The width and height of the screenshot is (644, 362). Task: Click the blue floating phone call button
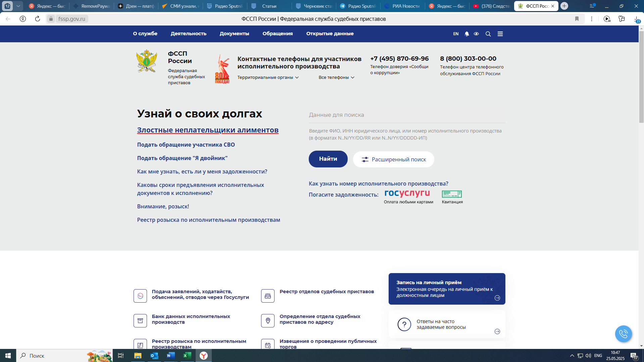point(623,334)
